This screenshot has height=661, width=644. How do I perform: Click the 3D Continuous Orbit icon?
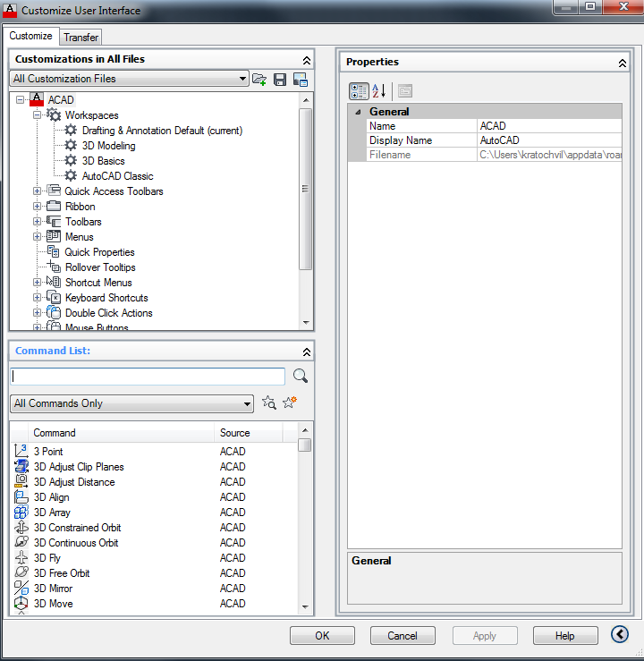click(x=21, y=542)
